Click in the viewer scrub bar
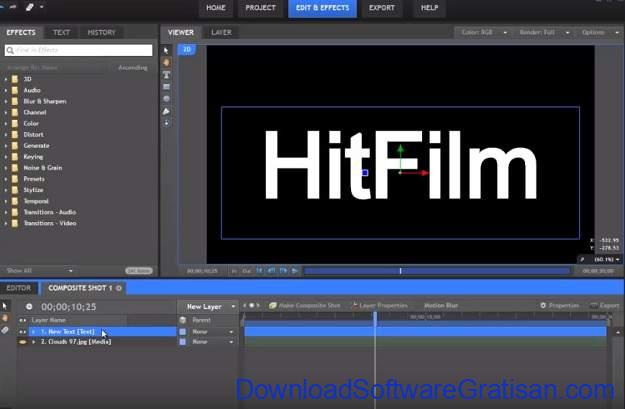Viewport: 625px width, 409px height. 437,271
